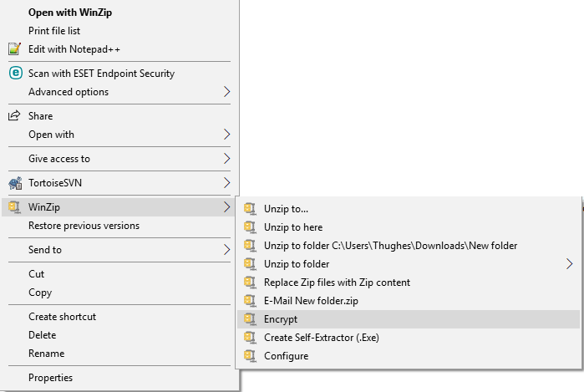Select Create shortcut
Image resolution: width=584 pixels, height=392 pixels.
[x=62, y=317]
